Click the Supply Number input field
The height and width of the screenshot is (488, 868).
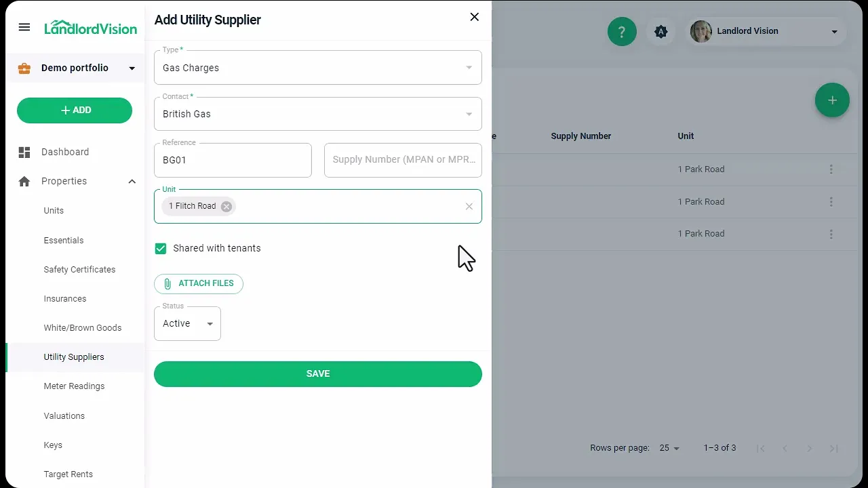tap(403, 160)
